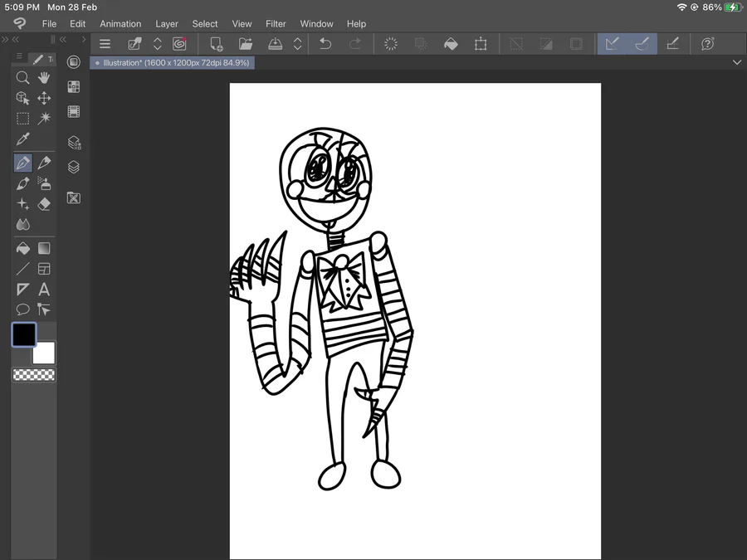The width and height of the screenshot is (747, 560).
Task: Switch to the Illustration* document tab
Action: pyautogui.click(x=173, y=63)
